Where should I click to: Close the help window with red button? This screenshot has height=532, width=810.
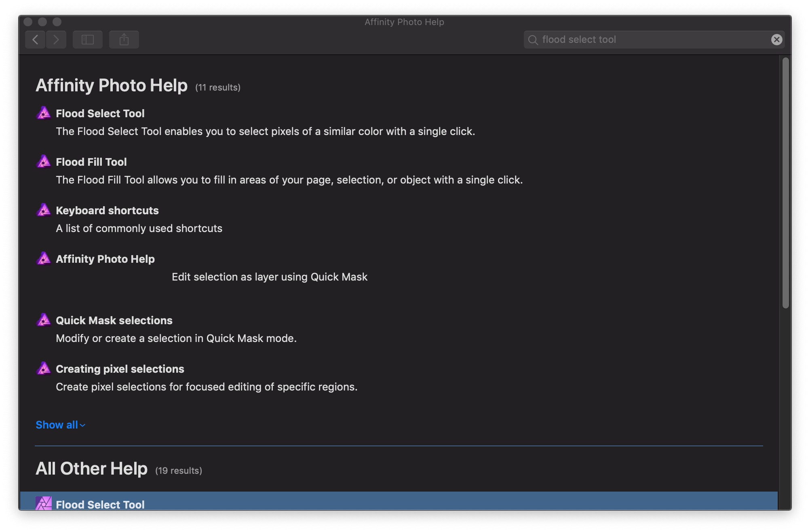coord(28,22)
